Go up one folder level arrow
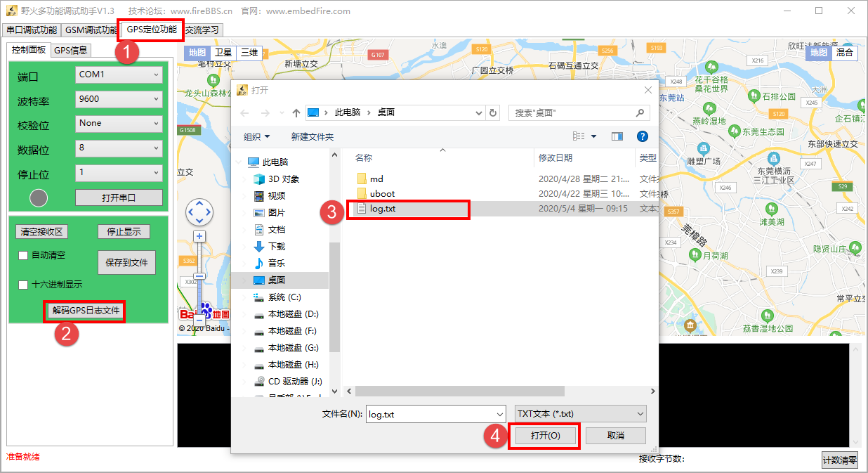The height and width of the screenshot is (473, 868). [296, 113]
